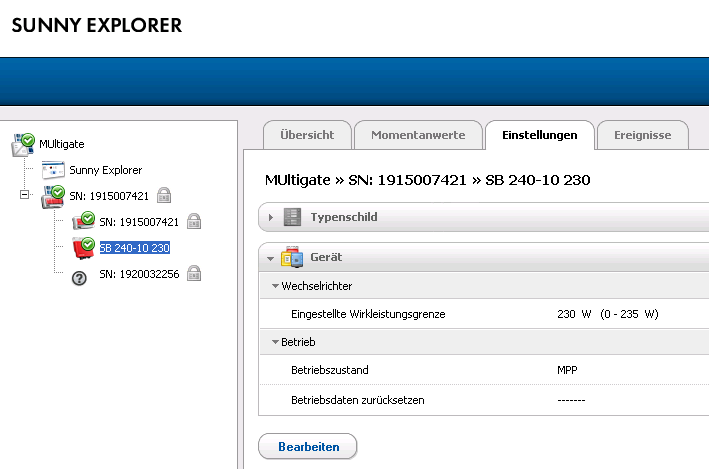Click the dashed value for Betriebsdaten zurücksetzen

(571, 400)
